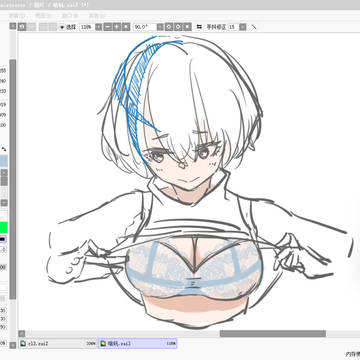Reset the canvas rotation angle
360x360 pixels.
tap(188, 27)
